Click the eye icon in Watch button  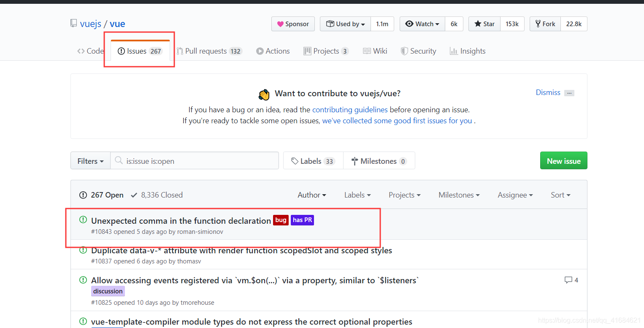409,24
